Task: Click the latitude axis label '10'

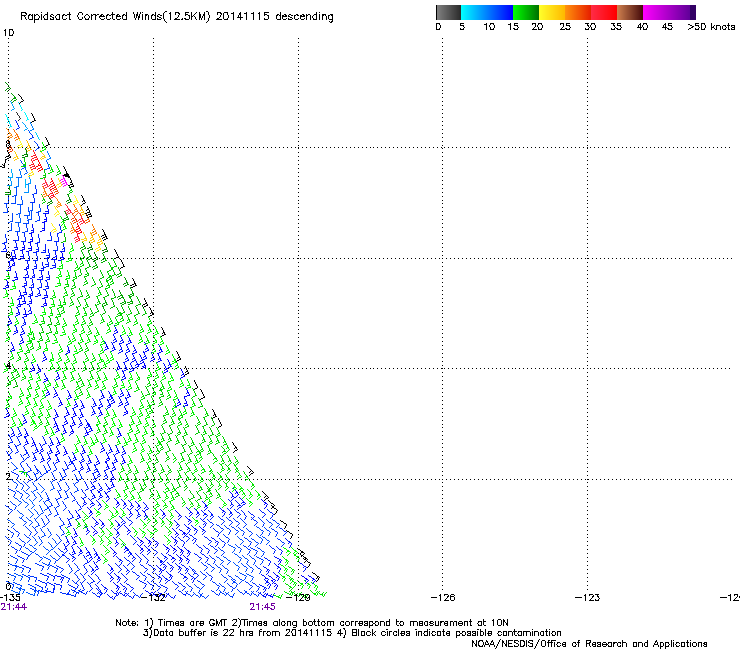Action: (x=8, y=33)
